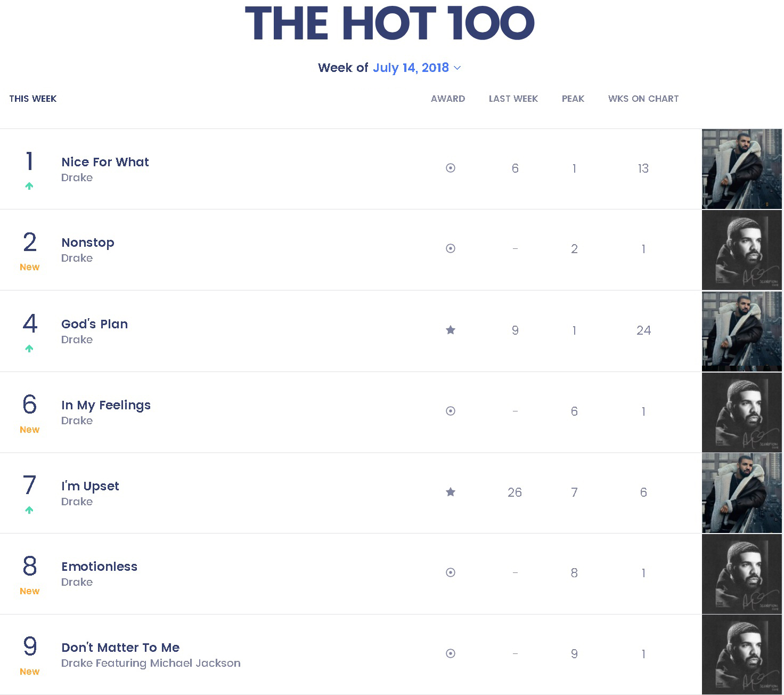The height and width of the screenshot is (695, 784).
Task: Select the July 14, 2018 date link
Action: click(x=411, y=68)
